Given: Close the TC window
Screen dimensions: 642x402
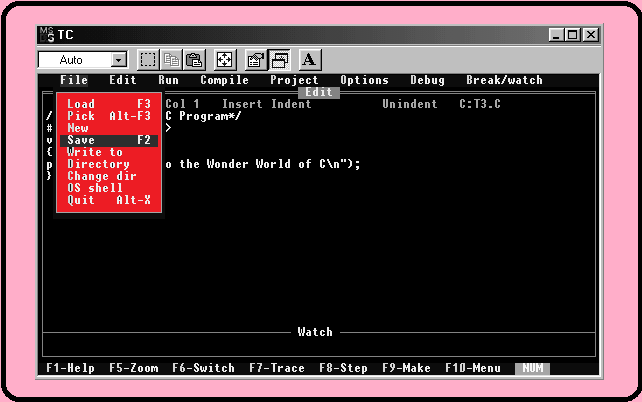Looking at the screenshot, I should coord(591,35).
